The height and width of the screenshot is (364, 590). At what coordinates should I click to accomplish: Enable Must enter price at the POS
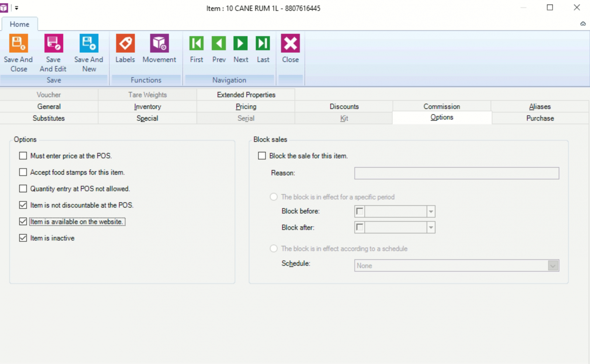(x=23, y=156)
